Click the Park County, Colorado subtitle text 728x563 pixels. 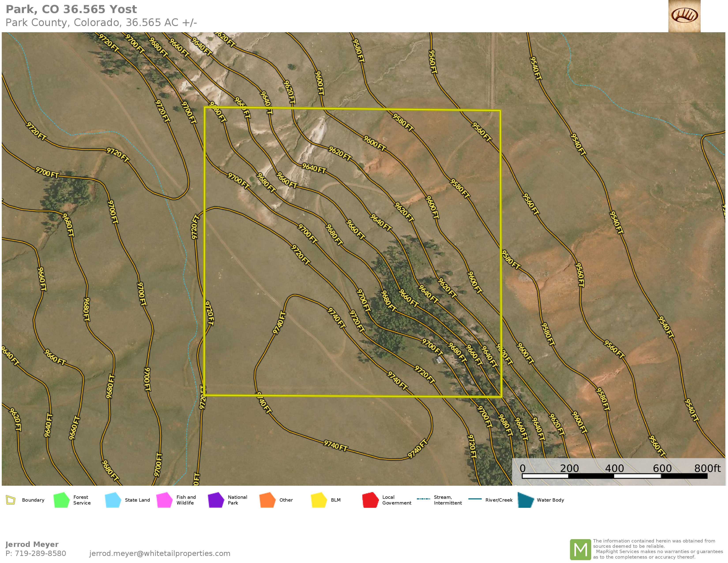101,23
